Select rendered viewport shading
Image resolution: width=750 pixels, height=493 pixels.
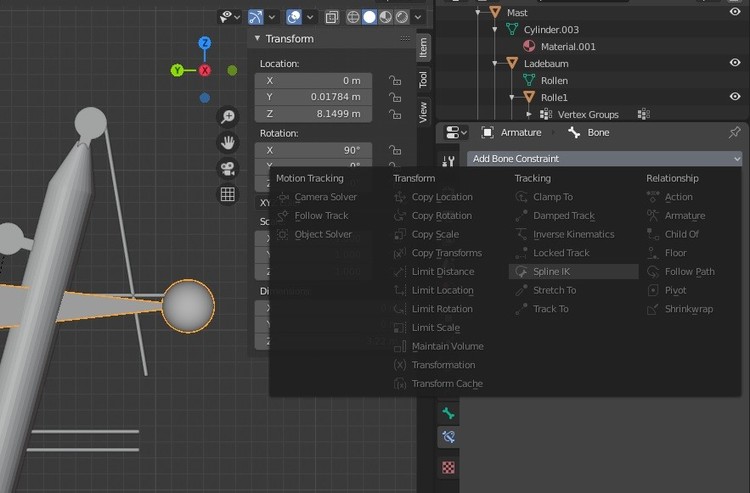pos(402,17)
